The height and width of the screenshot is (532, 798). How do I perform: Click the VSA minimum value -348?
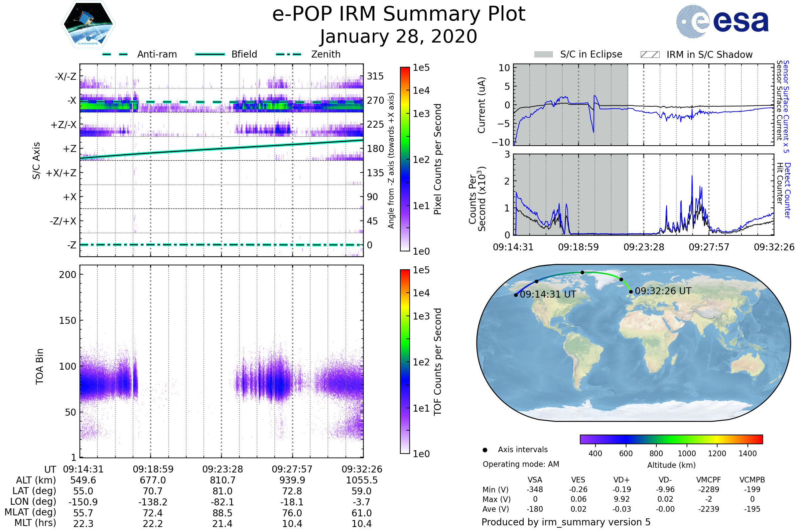point(535,489)
